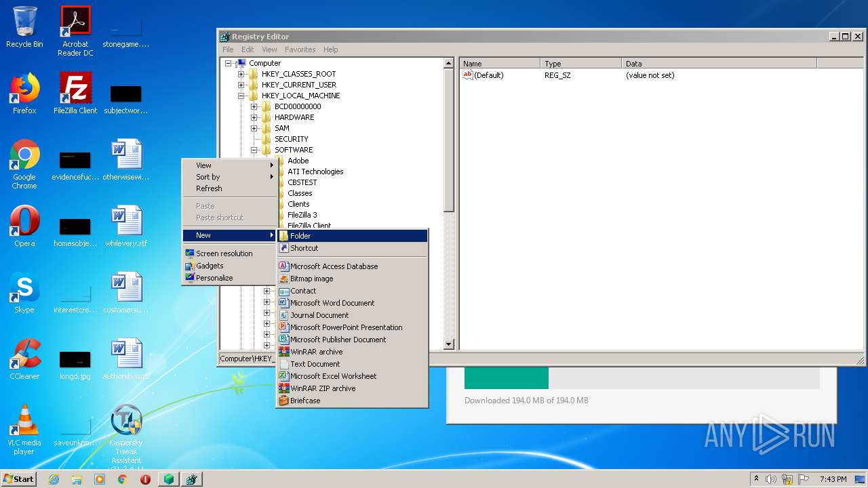Select the CBSTEST registry key

click(302, 182)
